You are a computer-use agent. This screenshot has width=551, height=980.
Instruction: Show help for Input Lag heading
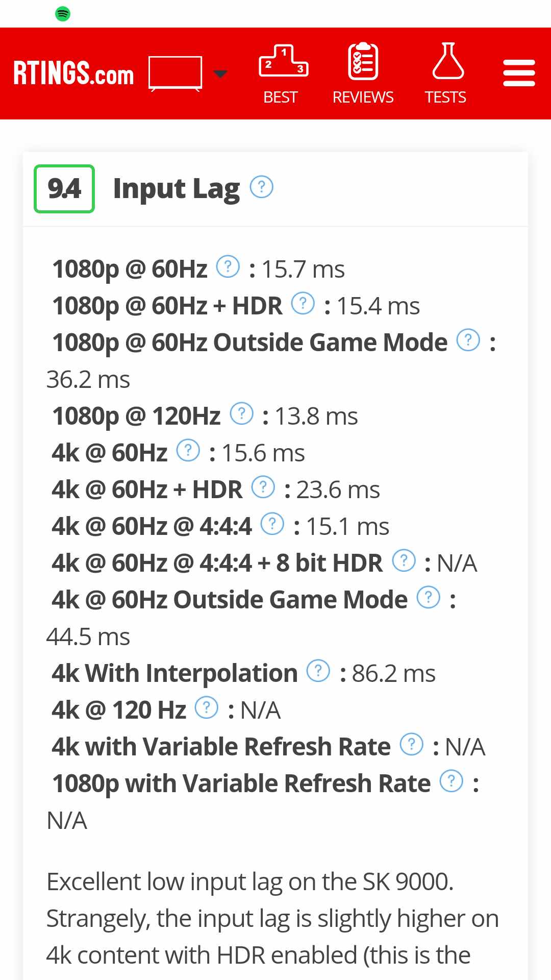(x=262, y=187)
